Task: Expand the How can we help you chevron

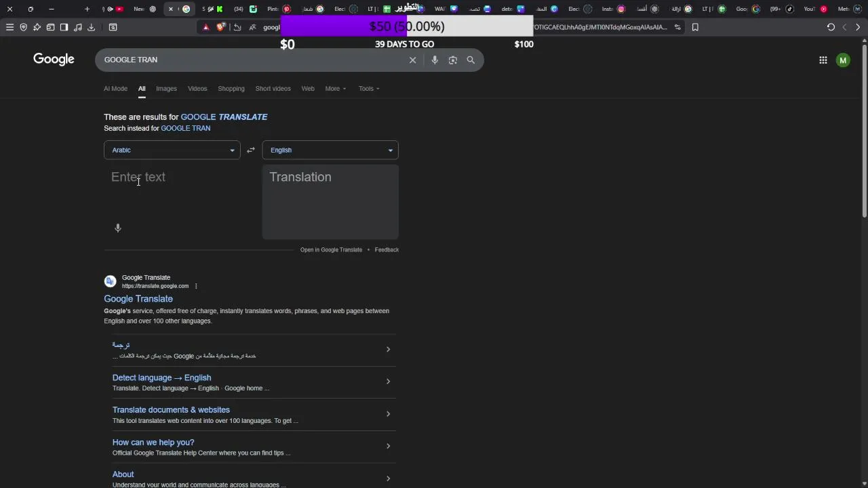Action: click(x=388, y=446)
